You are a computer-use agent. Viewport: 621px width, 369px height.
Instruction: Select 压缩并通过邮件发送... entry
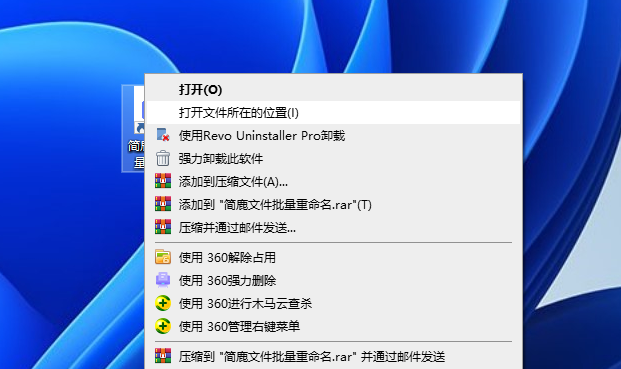pos(333,227)
